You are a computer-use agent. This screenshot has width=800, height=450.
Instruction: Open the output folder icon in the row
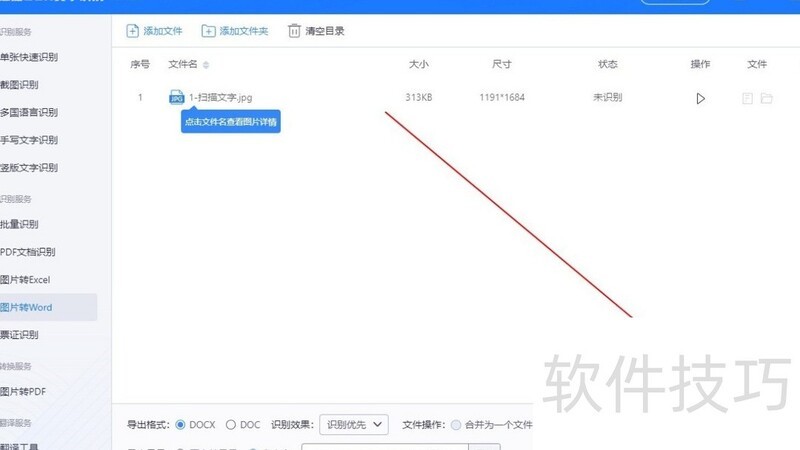click(x=767, y=98)
